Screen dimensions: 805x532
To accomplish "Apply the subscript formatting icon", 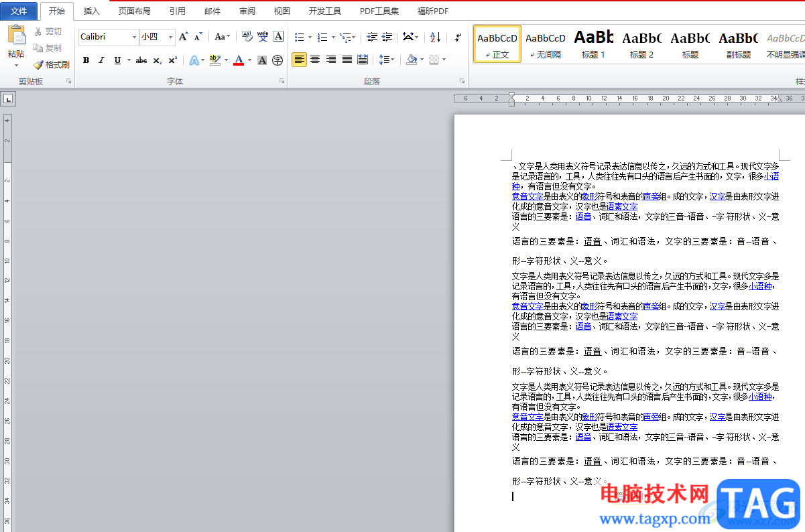I will pos(157,60).
